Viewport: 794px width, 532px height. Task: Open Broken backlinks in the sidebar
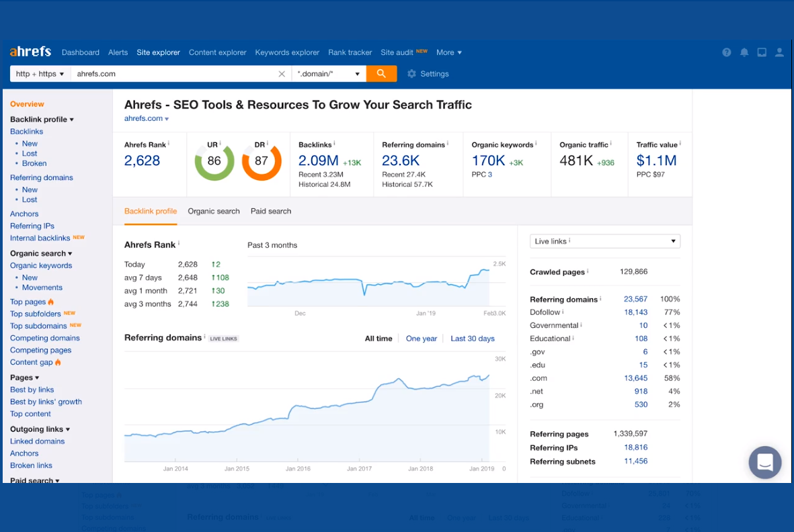(x=34, y=163)
